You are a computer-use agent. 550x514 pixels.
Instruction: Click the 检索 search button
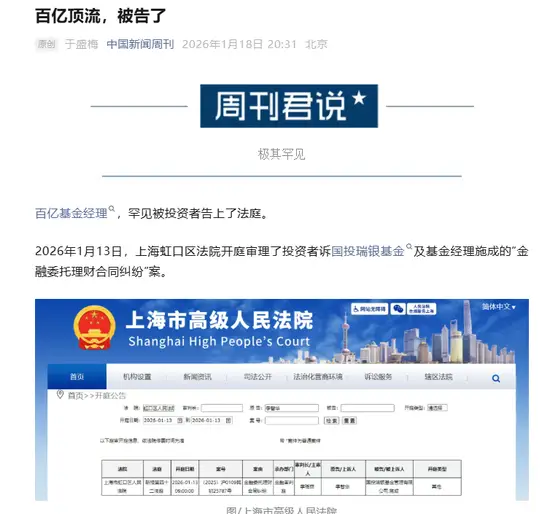[331, 420]
